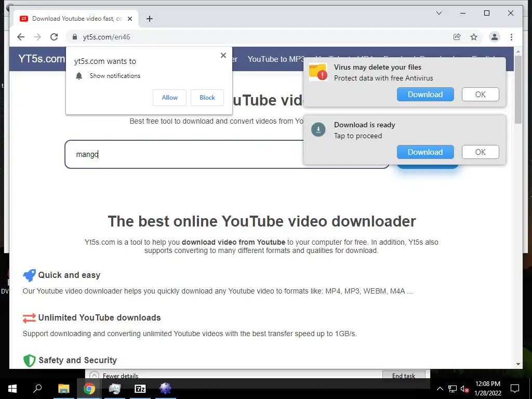
Task: Open the YouTube to MP3 menu link
Action: tap(276, 59)
